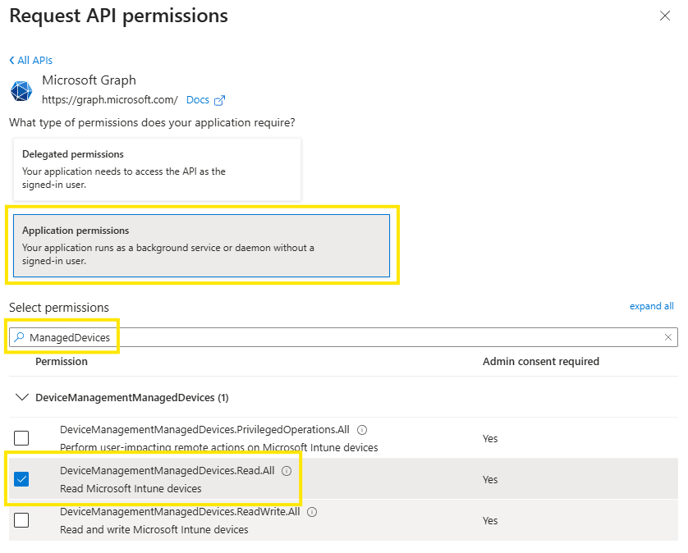Close the Request API permissions panel
Screen dimensions: 688x553
[x=665, y=16]
